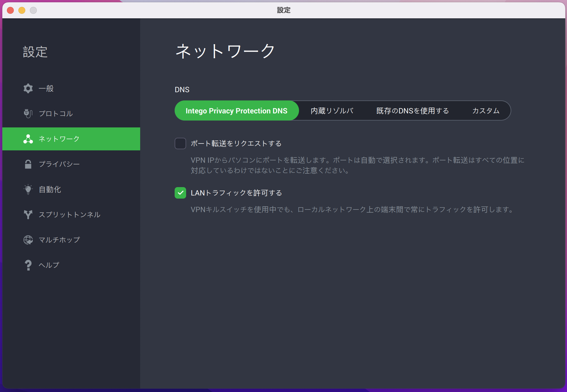Click the DNS section heading
Viewport: 567px width, 392px height.
(x=182, y=90)
